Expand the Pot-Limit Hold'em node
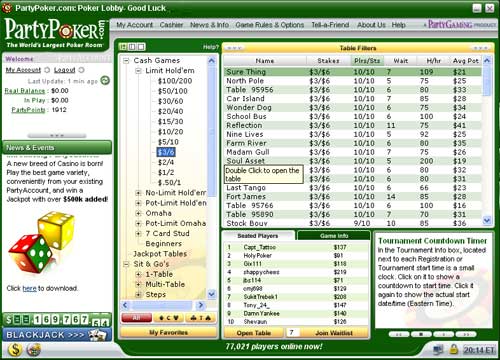 coord(138,203)
